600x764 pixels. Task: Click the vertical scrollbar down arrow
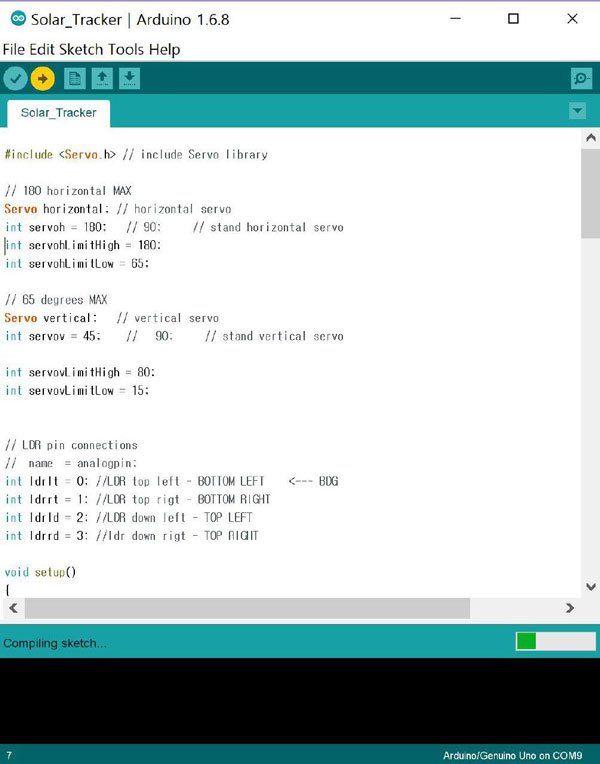(x=591, y=587)
